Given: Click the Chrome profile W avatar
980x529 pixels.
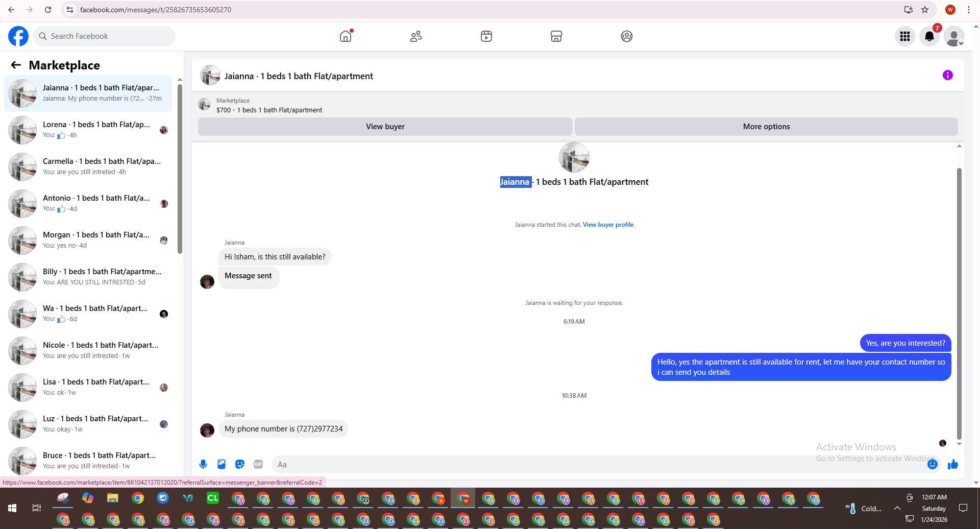Looking at the screenshot, I should point(950,10).
